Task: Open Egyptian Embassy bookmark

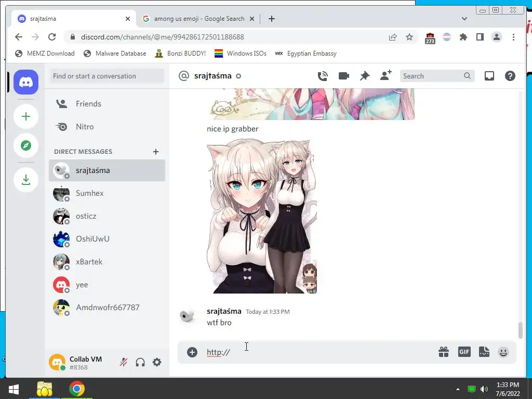Action: (305, 54)
